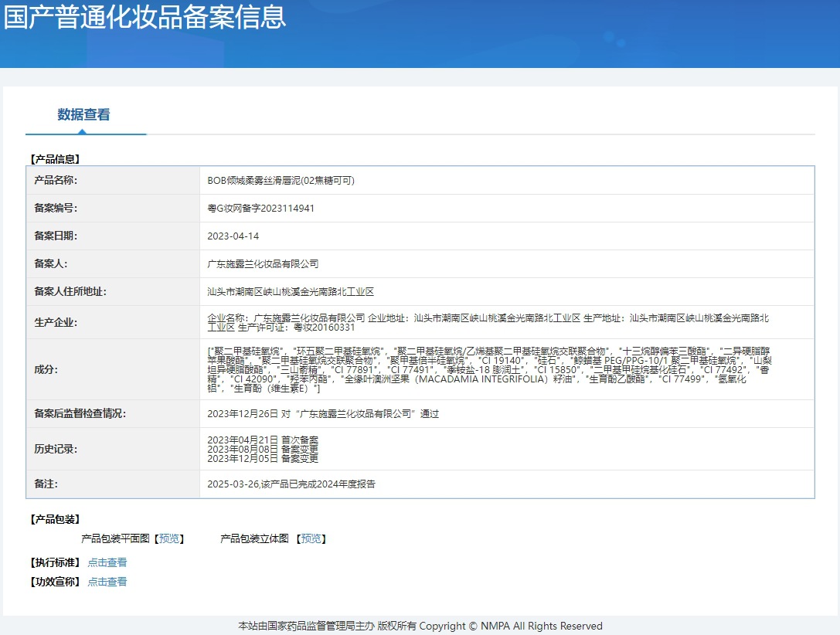Open 预览 link for 产品包装立体图
The image size is (840, 635).
pos(311,538)
